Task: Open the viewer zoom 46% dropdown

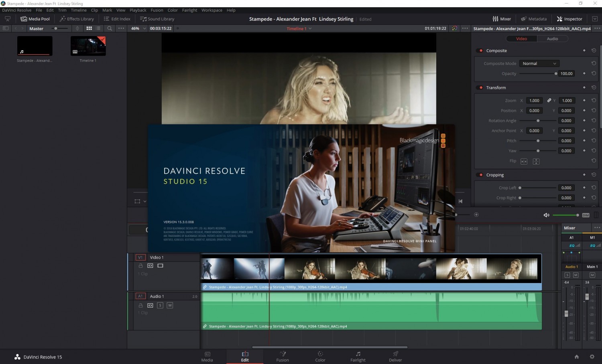Action: coord(138,28)
